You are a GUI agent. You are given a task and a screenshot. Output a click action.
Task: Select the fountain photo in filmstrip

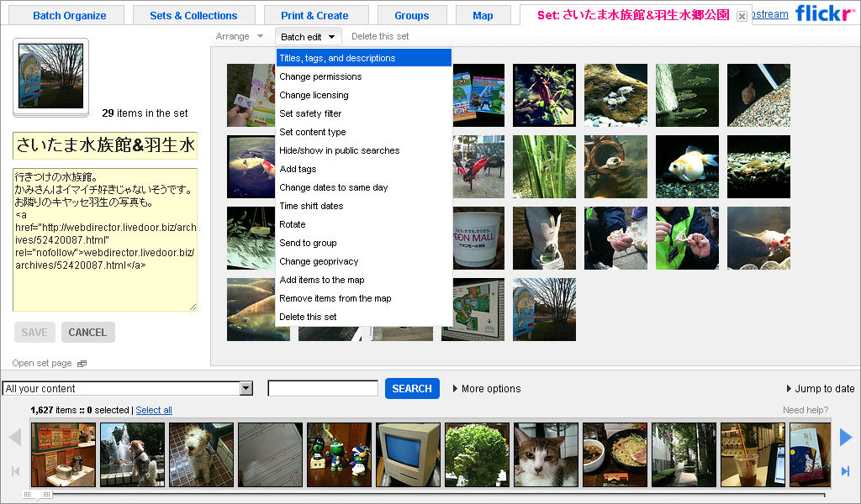[132, 454]
